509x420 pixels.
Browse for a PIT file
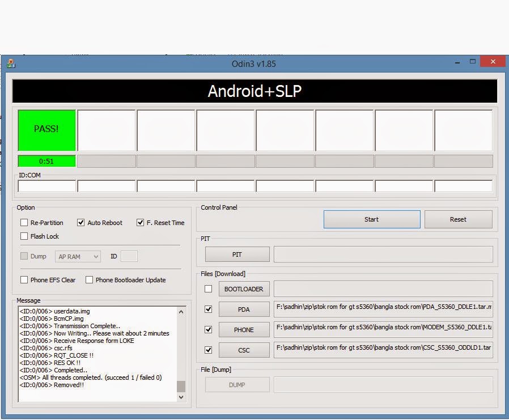(x=237, y=254)
